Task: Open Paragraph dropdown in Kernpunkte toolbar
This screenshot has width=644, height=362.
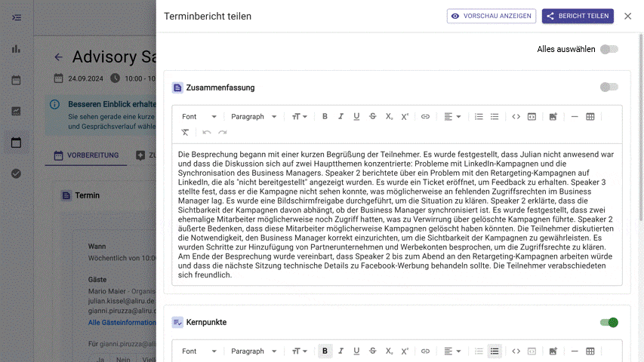Action: point(254,351)
